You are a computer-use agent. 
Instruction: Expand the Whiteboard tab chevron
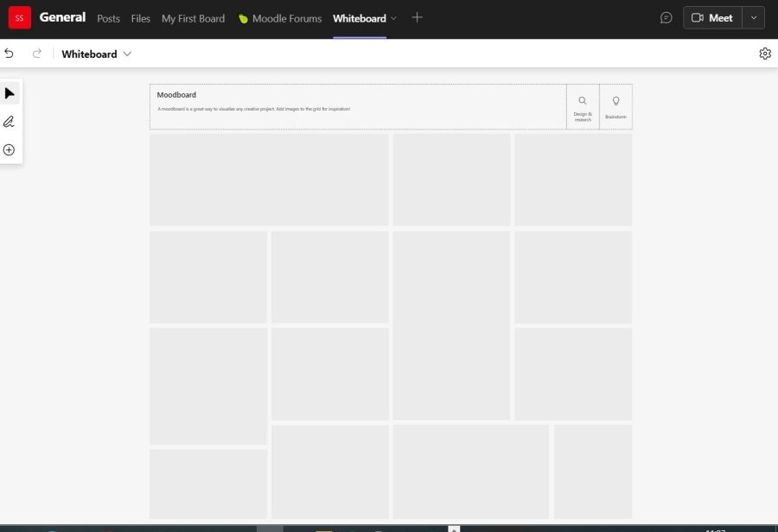click(x=394, y=18)
